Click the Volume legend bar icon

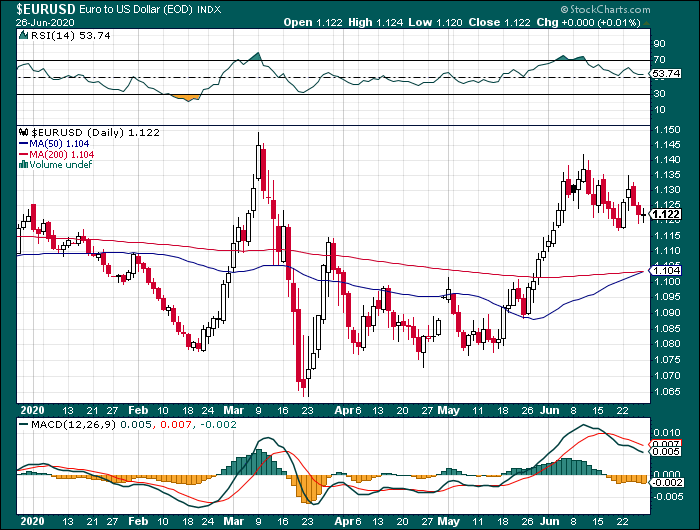(24, 165)
